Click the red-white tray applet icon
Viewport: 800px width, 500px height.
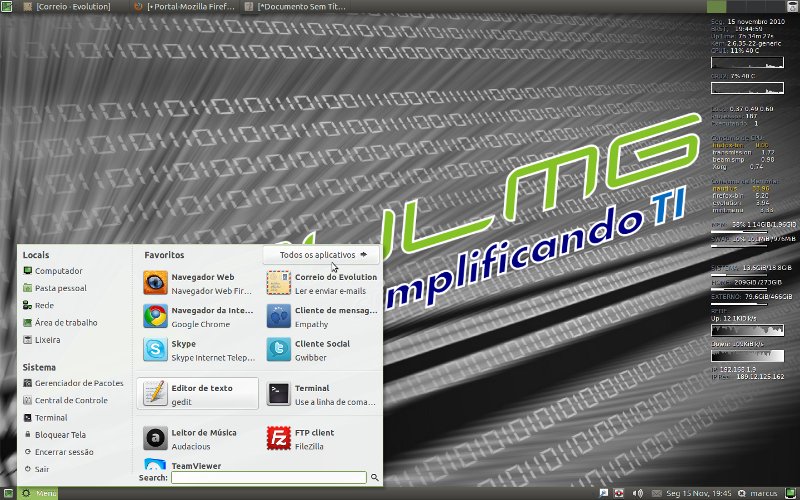[619, 493]
